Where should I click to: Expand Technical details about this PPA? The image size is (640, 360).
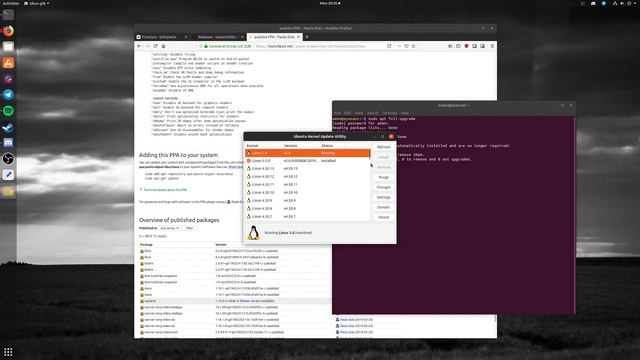coord(164,190)
